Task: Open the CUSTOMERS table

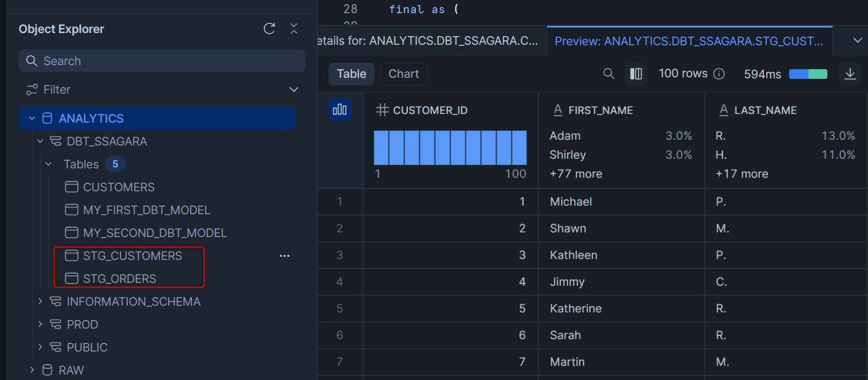Action: (x=118, y=187)
